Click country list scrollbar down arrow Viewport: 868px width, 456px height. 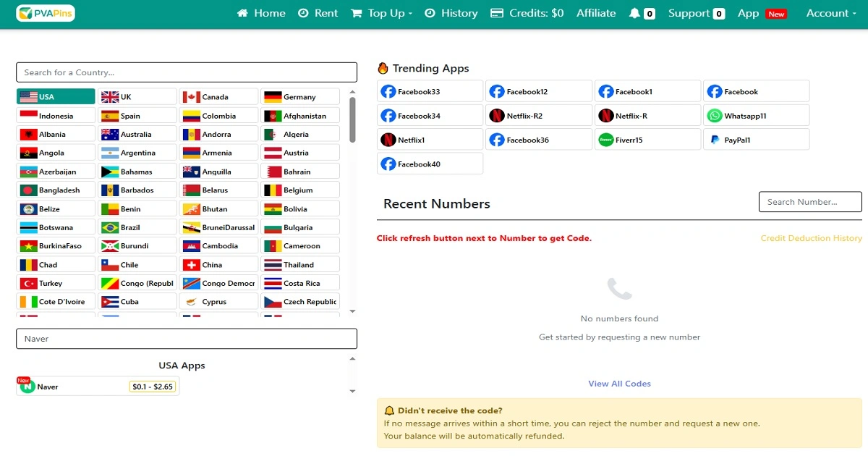coord(353,311)
